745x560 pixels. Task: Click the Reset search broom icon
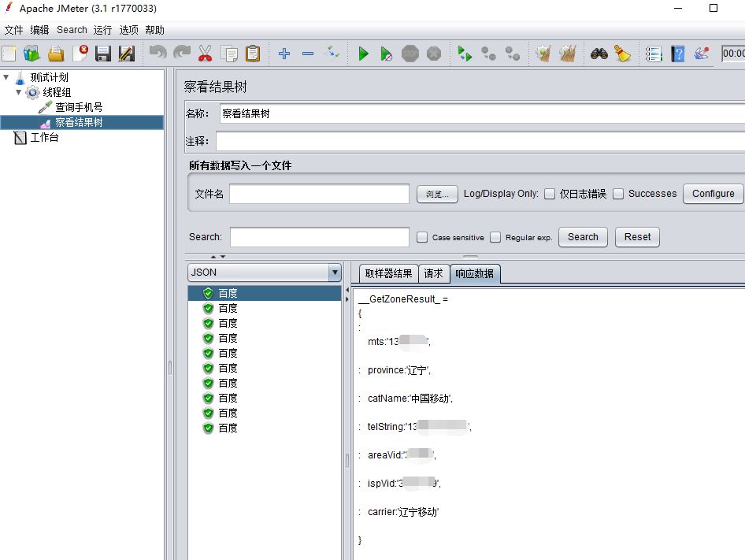tap(622, 54)
